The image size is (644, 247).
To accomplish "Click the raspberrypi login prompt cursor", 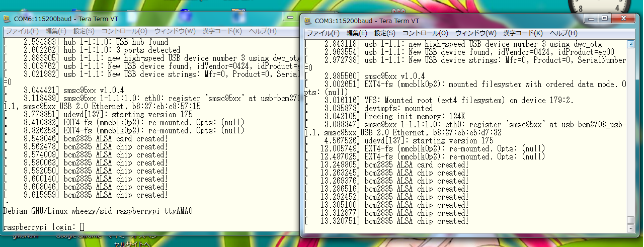I will (82, 227).
